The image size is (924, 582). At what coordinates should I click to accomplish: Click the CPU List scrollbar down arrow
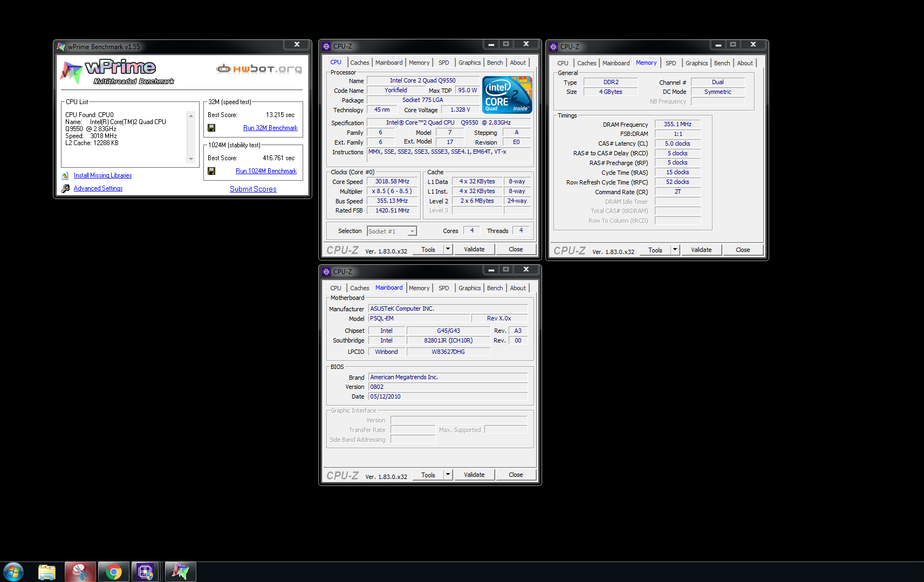click(x=190, y=159)
